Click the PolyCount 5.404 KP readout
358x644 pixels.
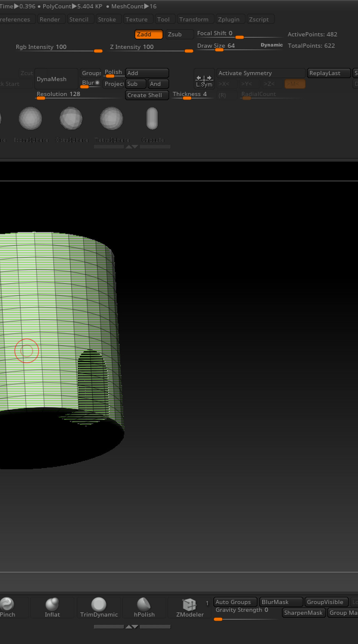(x=72, y=6)
